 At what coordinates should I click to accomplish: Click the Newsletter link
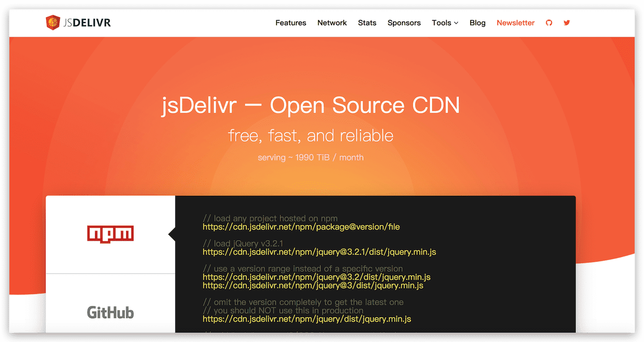516,23
